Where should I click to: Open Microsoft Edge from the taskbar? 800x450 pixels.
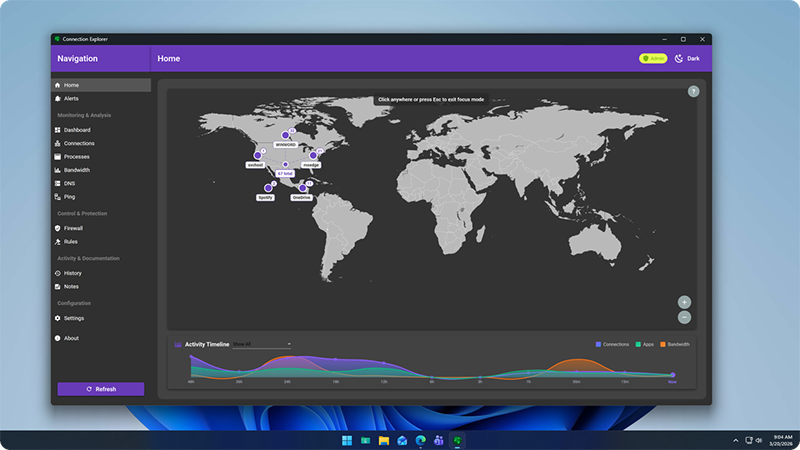click(420, 440)
